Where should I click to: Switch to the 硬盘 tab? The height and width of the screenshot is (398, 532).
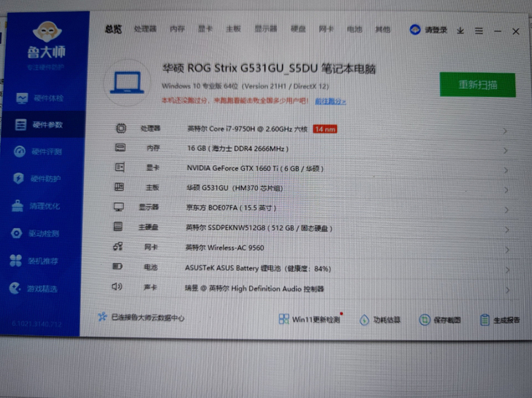coord(298,29)
